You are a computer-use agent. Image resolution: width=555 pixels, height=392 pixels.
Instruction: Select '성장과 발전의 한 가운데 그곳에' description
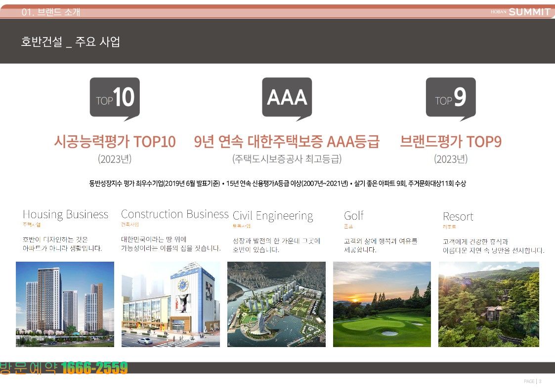click(276, 241)
